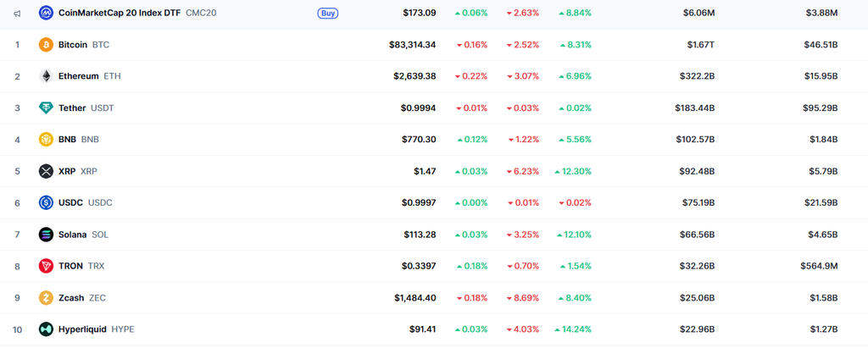Click the BNB logo icon
Image resolution: width=868 pixels, height=348 pixels.
pos(46,140)
